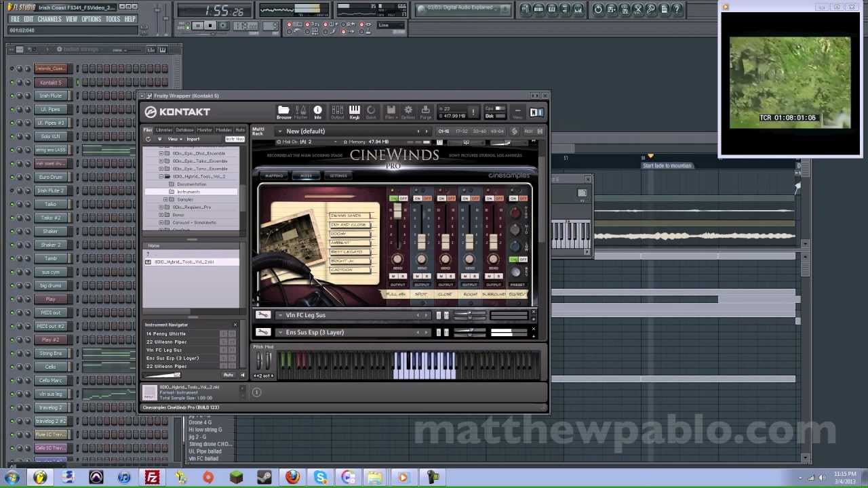Screen dimensions: 868x488
Task: Stop playback in FL Studio transport
Action: [x=210, y=26]
